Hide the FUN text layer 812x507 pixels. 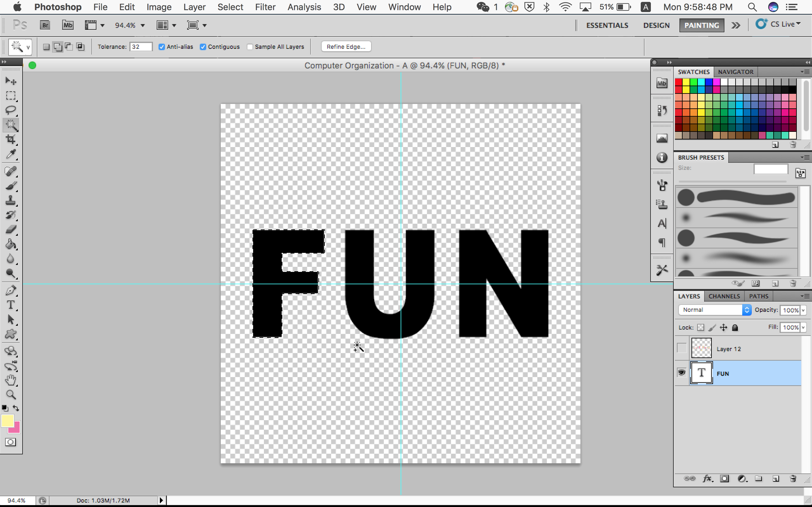point(681,373)
